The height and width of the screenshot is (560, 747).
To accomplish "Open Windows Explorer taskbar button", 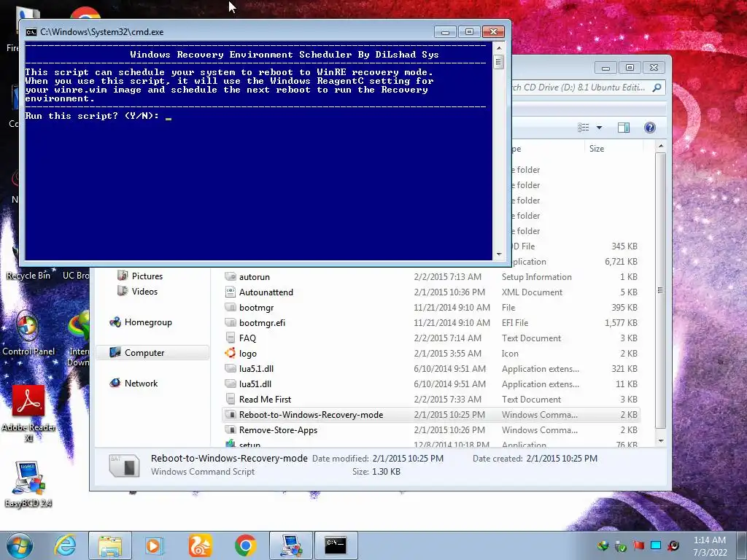I will click(110, 545).
